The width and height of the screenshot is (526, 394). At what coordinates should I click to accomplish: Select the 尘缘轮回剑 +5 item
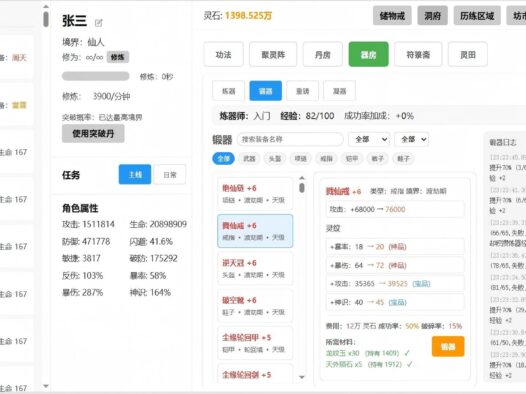[x=255, y=375]
